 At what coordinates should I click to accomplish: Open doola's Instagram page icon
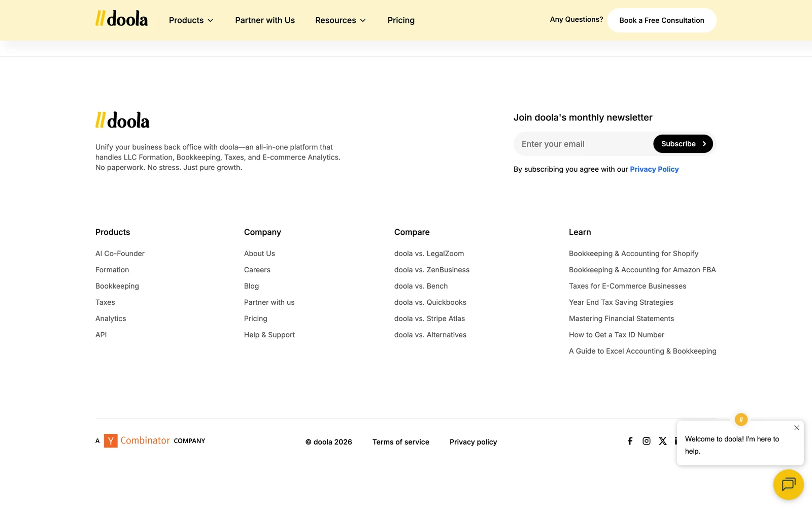pyautogui.click(x=647, y=441)
